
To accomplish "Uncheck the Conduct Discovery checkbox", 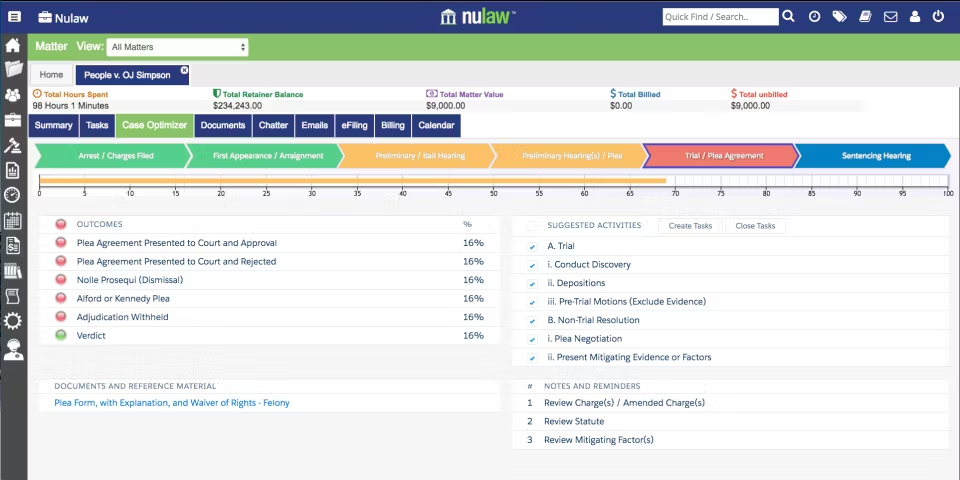I will pyautogui.click(x=532, y=266).
